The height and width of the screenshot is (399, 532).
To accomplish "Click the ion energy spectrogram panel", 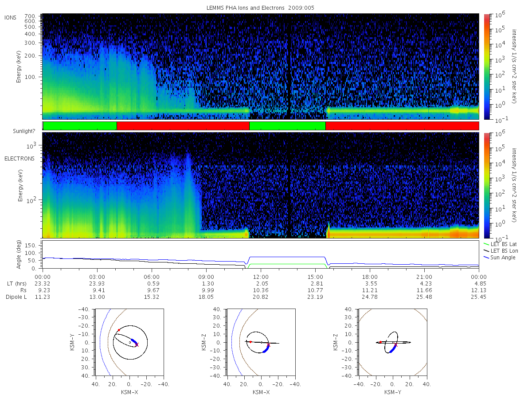I will pyautogui.click(x=261, y=66).
